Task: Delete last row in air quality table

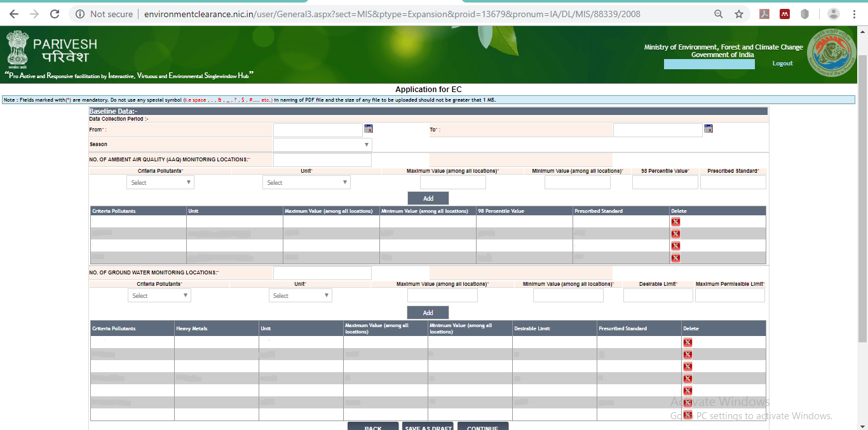Action: (x=675, y=258)
